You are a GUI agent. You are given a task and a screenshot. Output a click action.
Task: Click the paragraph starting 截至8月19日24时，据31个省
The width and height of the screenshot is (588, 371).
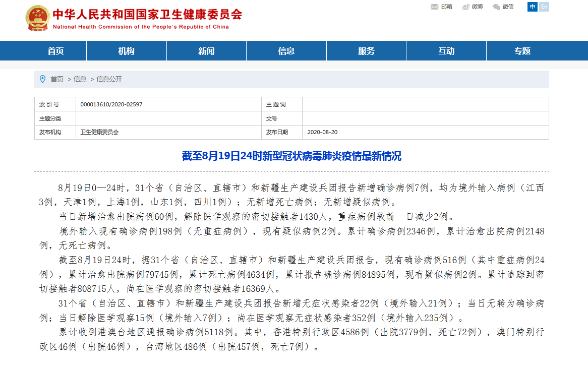[x=291, y=274]
